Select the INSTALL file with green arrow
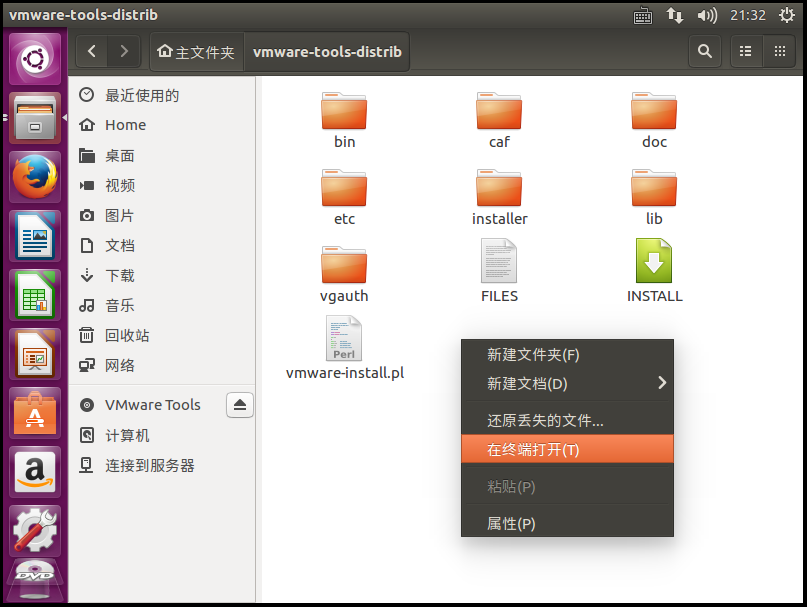 click(x=654, y=271)
